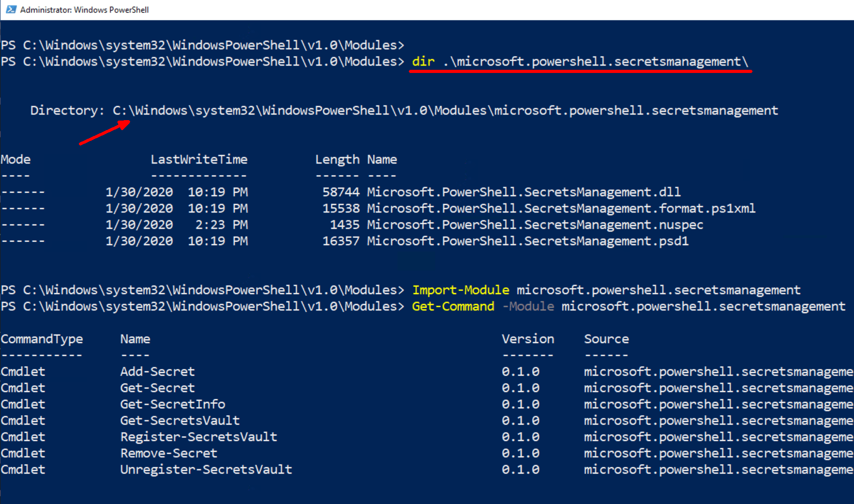
Task: Click the Unregister-SecretsVault cmdlet name
Action: [x=206, y=470]
